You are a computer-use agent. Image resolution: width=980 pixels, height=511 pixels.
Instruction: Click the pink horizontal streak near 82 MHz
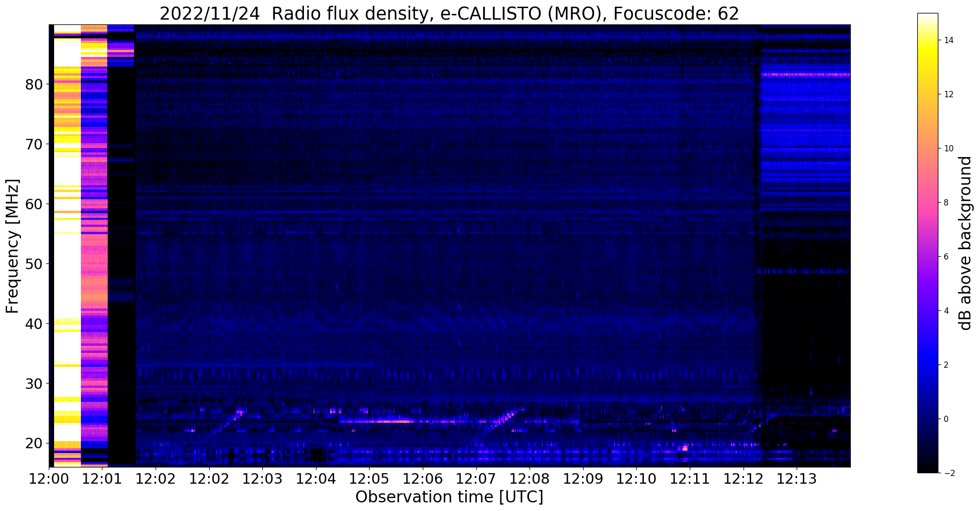point(806,75)
